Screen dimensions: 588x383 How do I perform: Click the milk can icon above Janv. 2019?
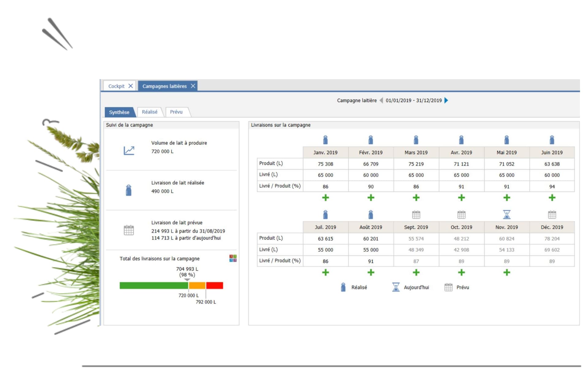pyautogui.click(x=325, y=140)
